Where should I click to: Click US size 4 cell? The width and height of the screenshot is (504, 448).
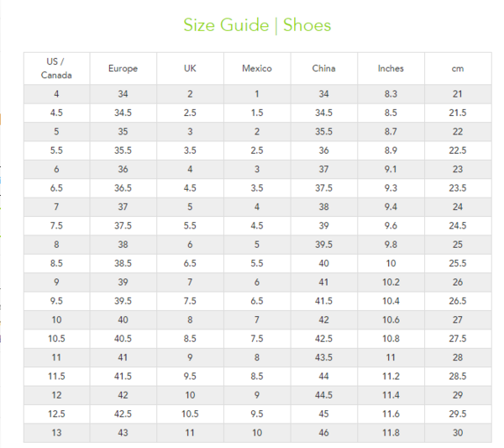pos(56,94)
